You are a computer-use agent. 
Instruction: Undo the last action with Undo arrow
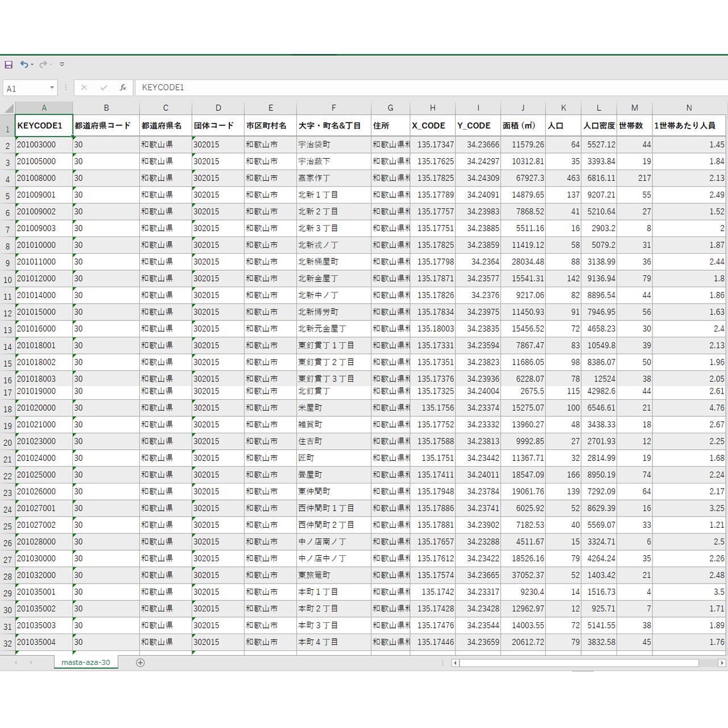click(x=24, y=65)
